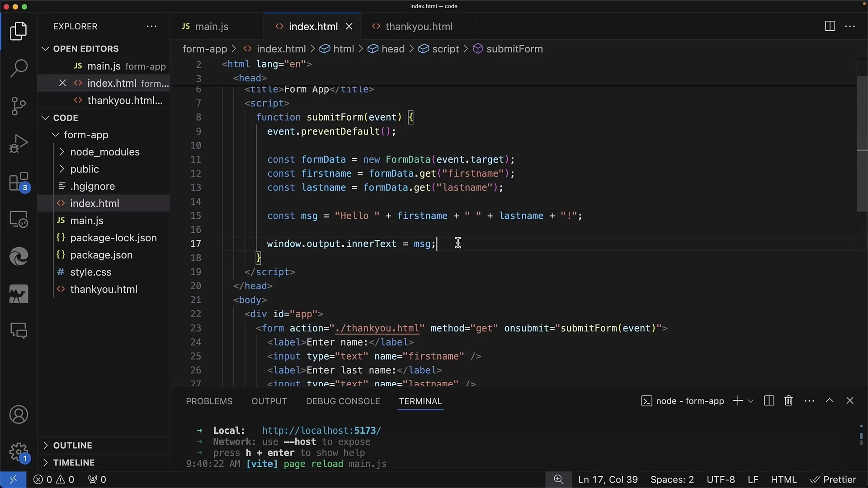Select the PROBLEMS tab in panel
The height and width of the screenshot is (488, 868).
pyautogui.click(x=209, y=400)
